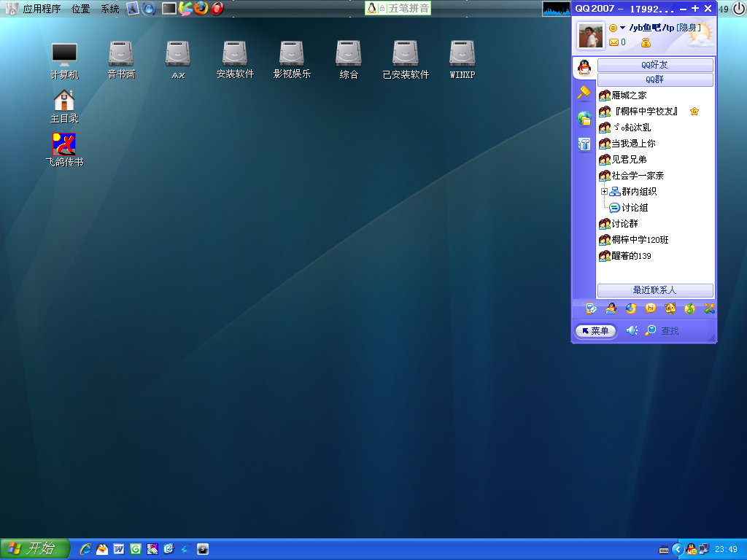Open the WINXP drive icon
This screenshot has width=747, height=560.
point(462,60)
